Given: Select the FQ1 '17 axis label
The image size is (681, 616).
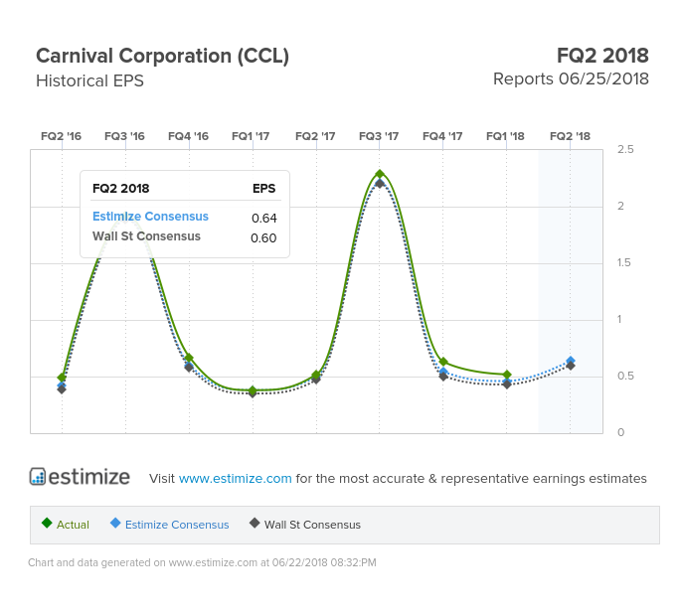Looking at the screenshot, I should [x=251, y=136].
